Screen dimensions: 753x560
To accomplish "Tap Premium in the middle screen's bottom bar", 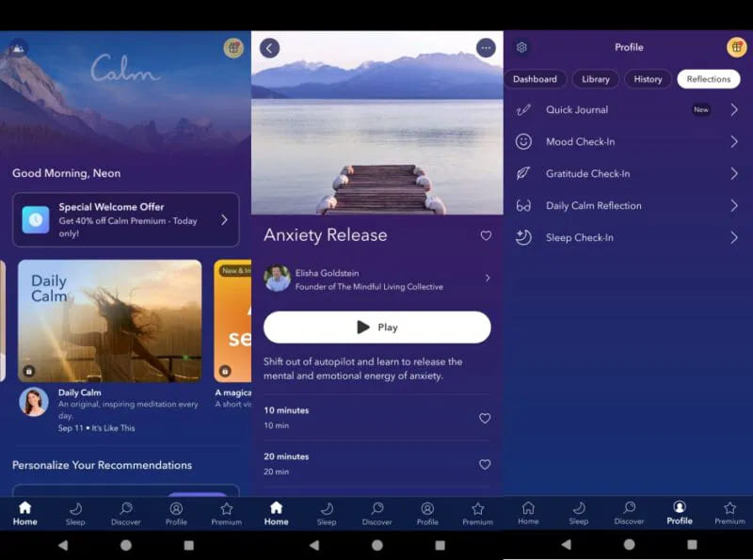I will (477, 514).
